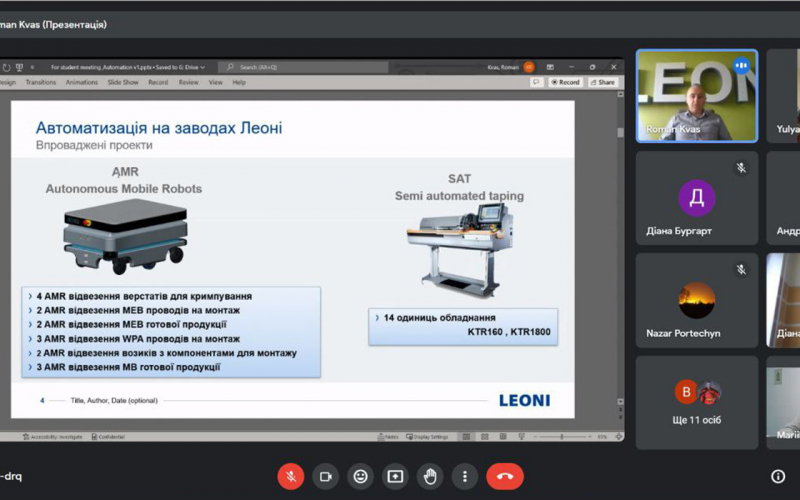Start Slide Show from status bar icon

point(521,437)
